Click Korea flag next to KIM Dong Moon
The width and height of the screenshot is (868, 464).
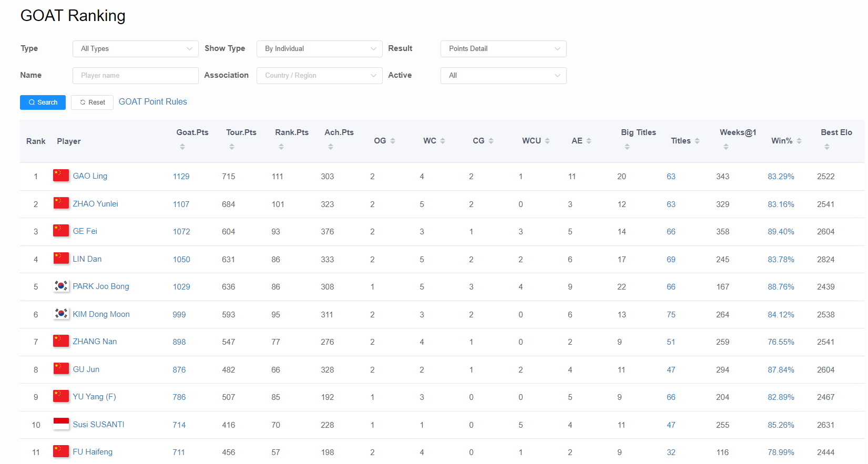61,314
